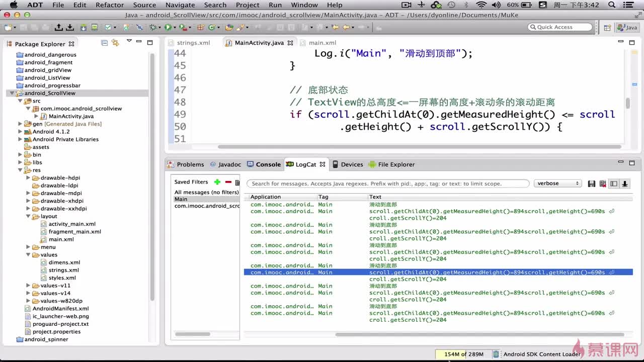Open Package Explorer view menu triangle
The image size is (644, 362).
[129, 41]
